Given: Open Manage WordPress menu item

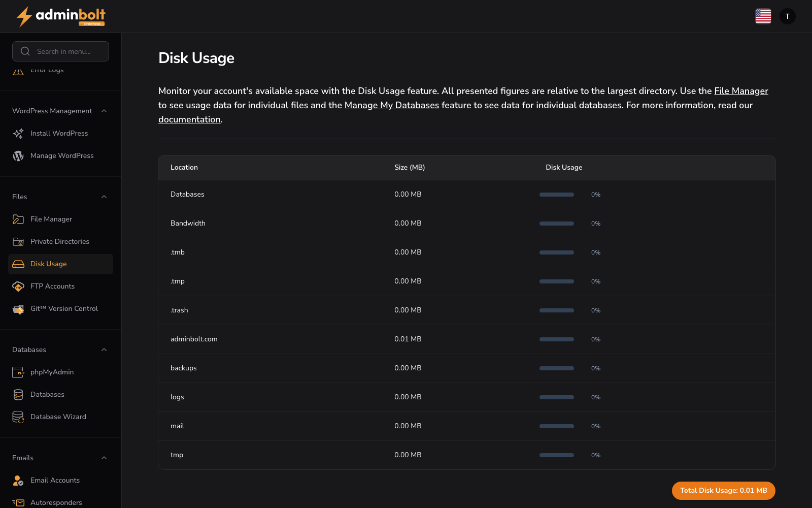Looking at the screenshot, I should pyautogui.click(x=60, y=155).
